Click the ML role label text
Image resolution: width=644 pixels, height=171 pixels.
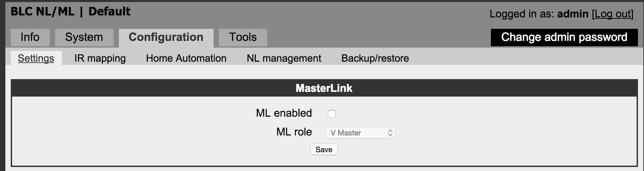294,132
